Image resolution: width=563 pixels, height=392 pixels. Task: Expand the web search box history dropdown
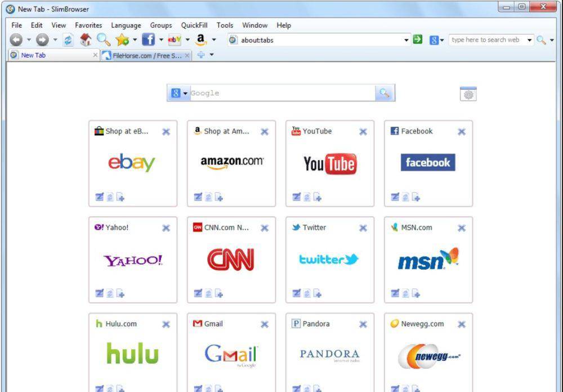click(x=529, y=40)
